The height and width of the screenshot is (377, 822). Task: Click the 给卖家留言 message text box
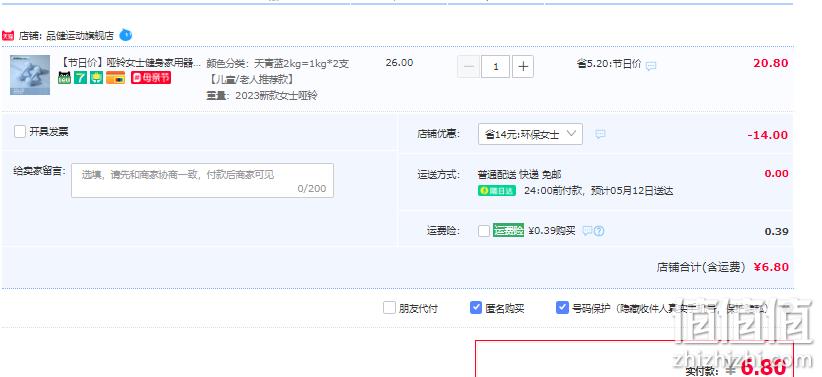(x=202, y=180)
